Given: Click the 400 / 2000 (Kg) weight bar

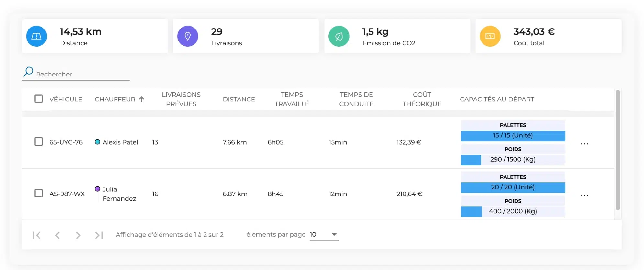Looking at the screenshot, I should pos(513,211).
